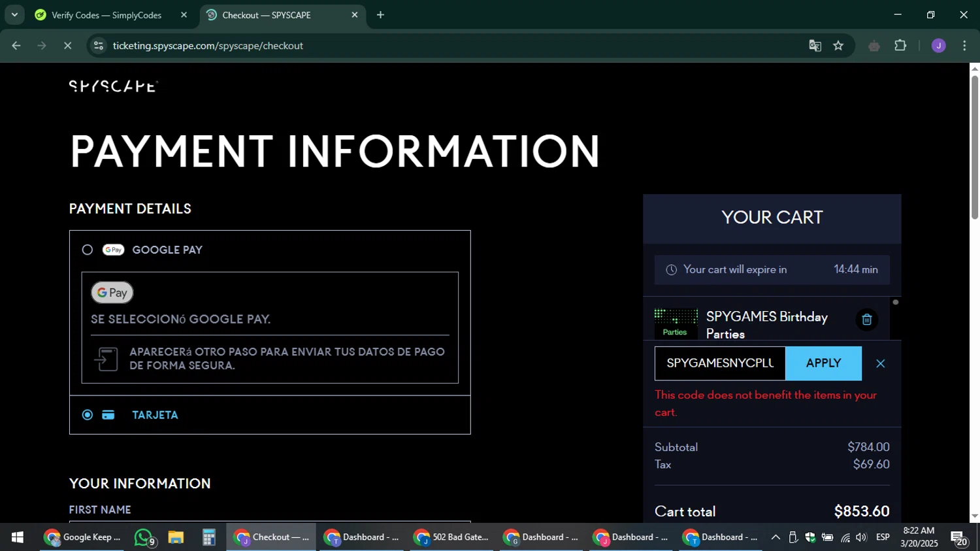Click the Parties thumbnail in the cart
This screenshot has width=980, height=551.
[676, 324]
